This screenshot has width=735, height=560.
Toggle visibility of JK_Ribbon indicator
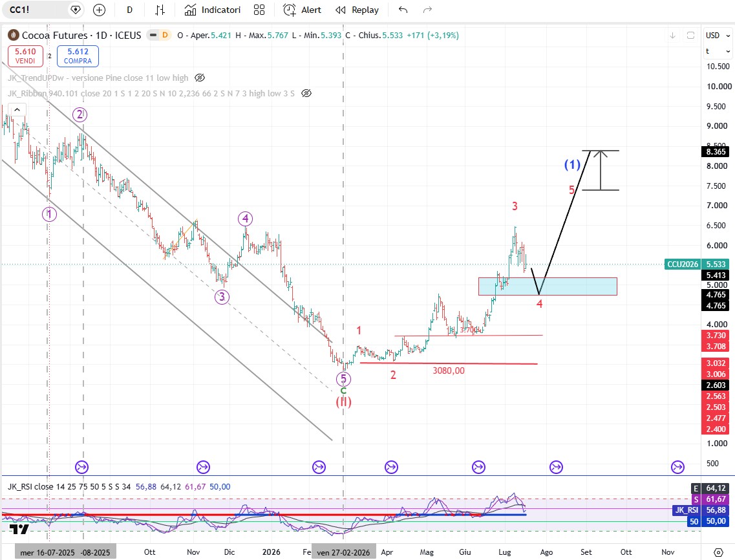point(306,93)
